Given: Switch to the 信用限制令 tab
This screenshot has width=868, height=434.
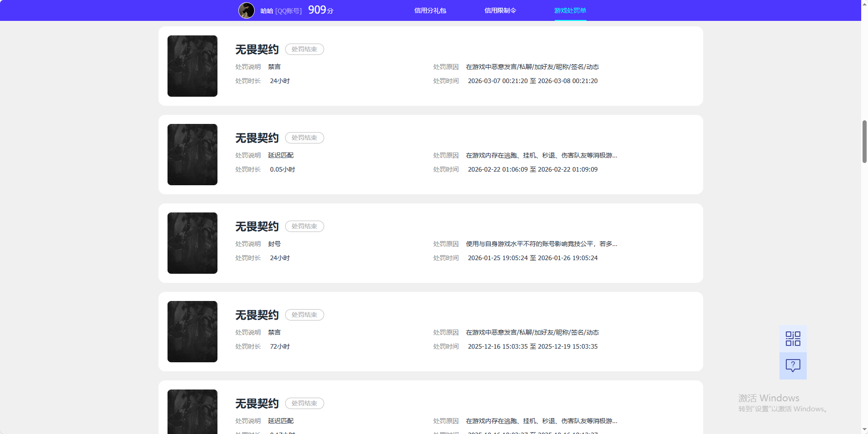Looking at the screenshot, I should pos(500,10).
